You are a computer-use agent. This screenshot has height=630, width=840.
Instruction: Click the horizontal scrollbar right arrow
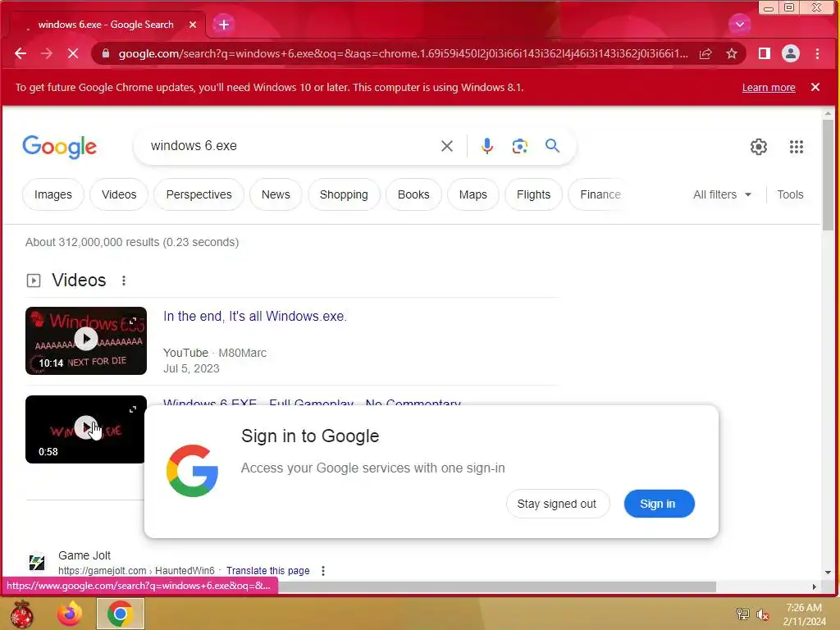click(815, 587)
